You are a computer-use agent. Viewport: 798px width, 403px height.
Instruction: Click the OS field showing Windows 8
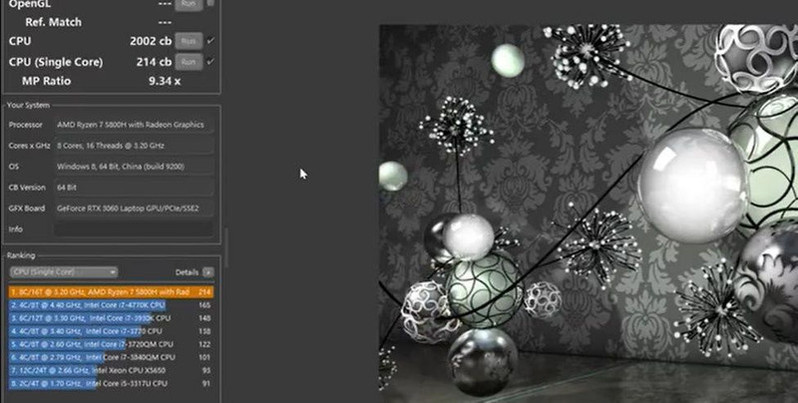pyautogui.click(x=132, y=166)
